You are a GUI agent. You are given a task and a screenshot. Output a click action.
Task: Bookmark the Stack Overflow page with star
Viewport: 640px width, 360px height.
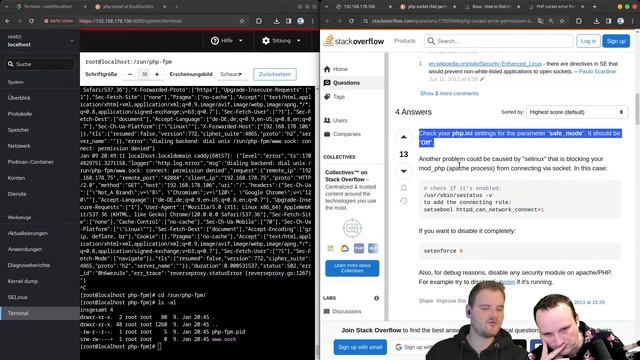(x=562, y=21)
